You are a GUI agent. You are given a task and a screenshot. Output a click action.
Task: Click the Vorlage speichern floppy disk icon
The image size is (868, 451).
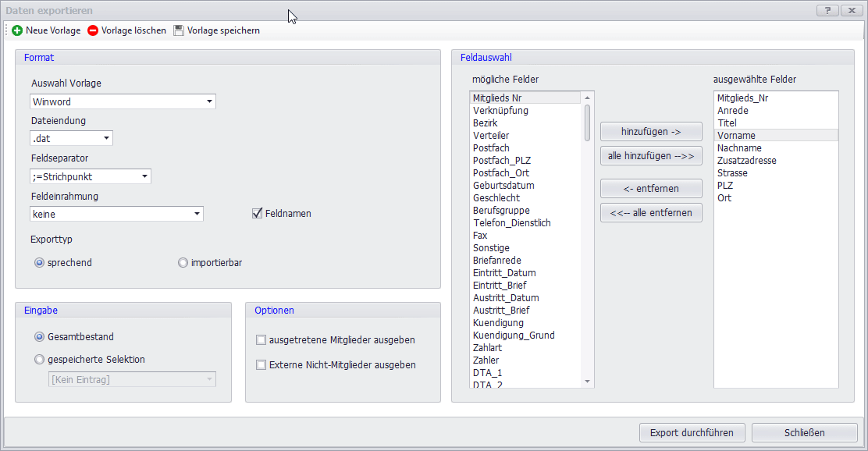179,30
